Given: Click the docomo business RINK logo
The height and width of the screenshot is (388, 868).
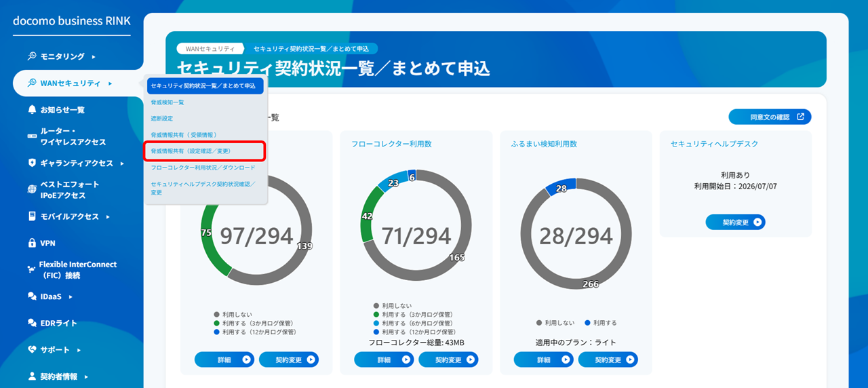Looking at the screenshot, I should tap(71, 21).
